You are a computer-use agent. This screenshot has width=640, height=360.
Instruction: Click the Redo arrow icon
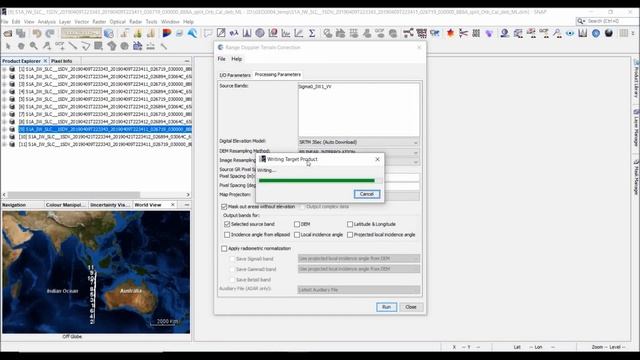(50, 33)
